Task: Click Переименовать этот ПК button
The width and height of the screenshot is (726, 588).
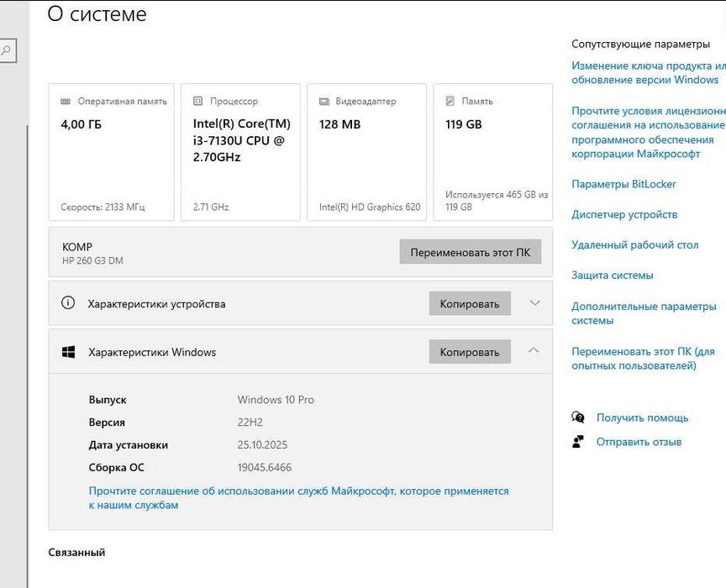Action: [471, 252]
